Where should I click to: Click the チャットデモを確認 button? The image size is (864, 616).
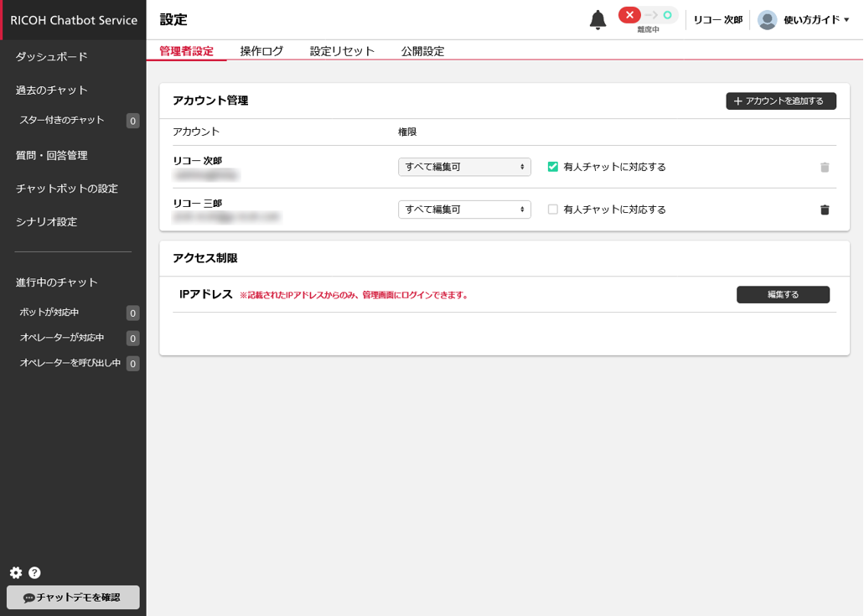point(73,598)
